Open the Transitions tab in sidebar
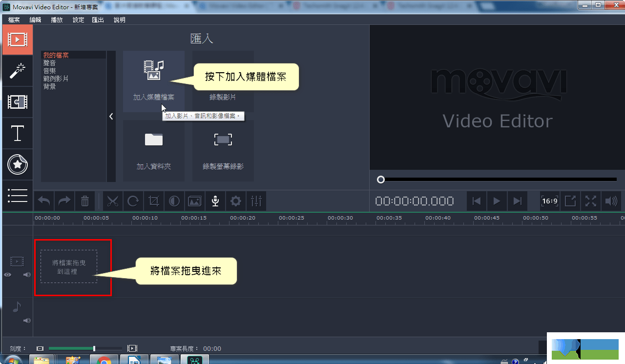 tap(18, 102)
